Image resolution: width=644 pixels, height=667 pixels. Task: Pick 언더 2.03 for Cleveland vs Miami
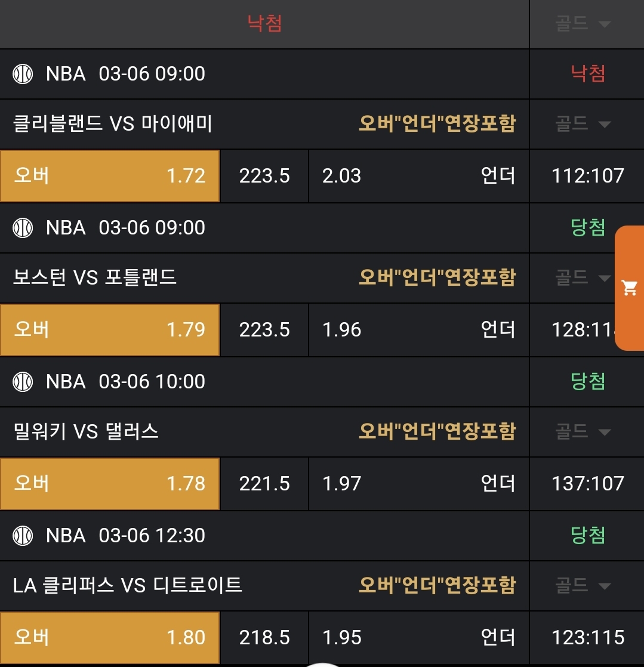coord(418,176)
